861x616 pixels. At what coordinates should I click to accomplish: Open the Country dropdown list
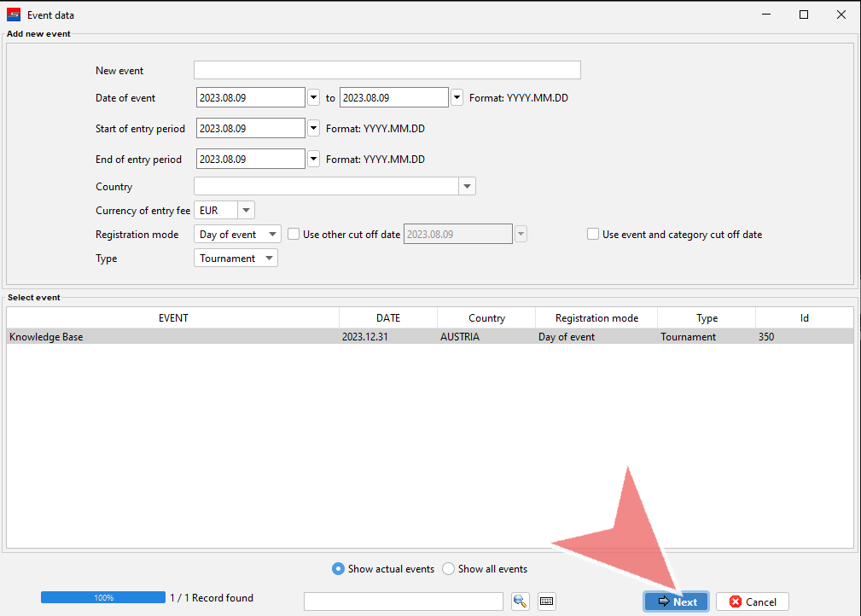point(467,187)
